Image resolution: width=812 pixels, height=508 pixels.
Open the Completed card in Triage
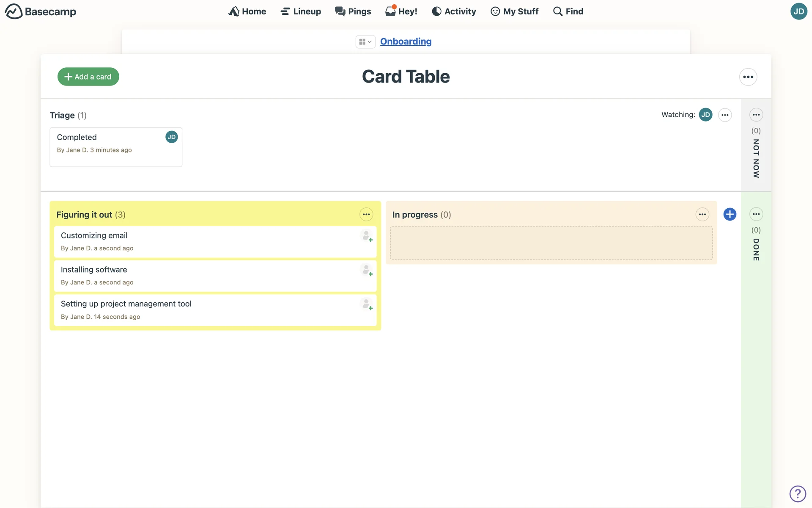pyautogui.click(x=77, y=138)
